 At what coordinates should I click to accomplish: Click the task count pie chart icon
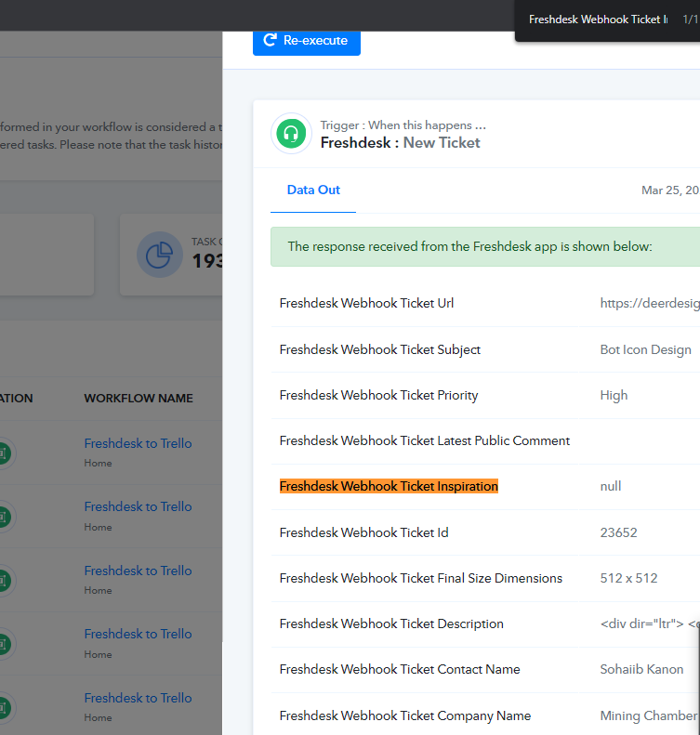tap(159, 255)
